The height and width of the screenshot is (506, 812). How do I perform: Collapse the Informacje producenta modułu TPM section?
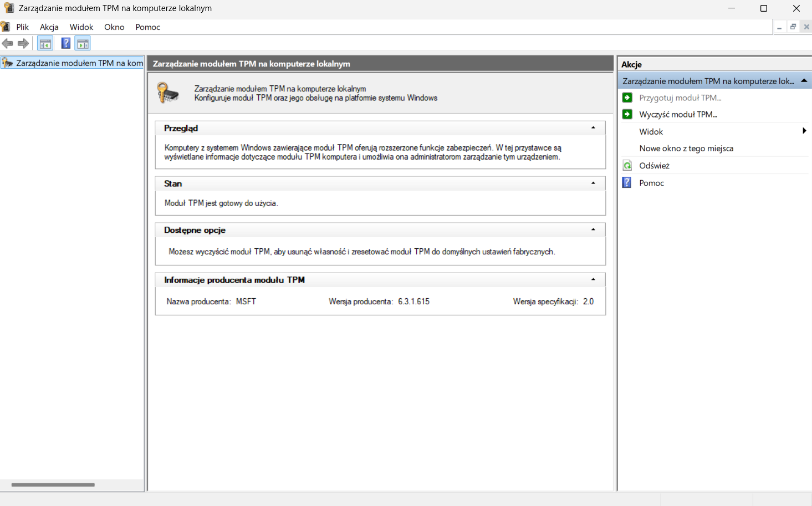tap(593, 280)
